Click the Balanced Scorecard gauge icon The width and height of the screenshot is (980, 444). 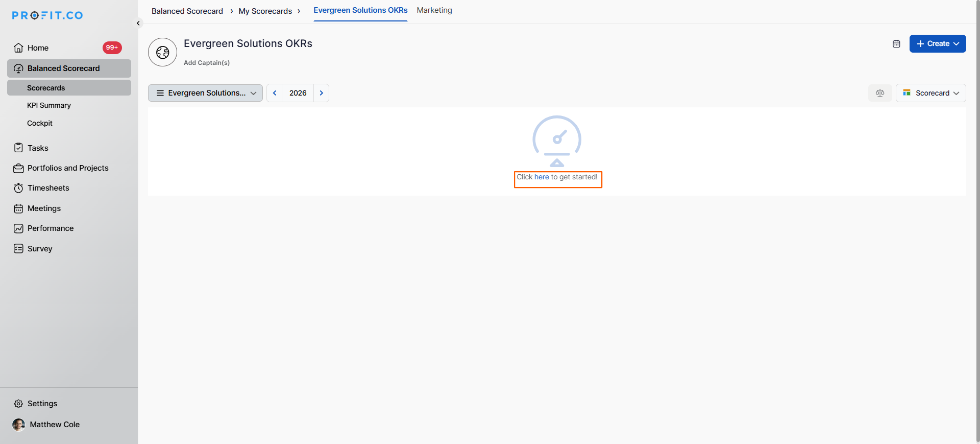pyautogui.click(x=18, y=68)
